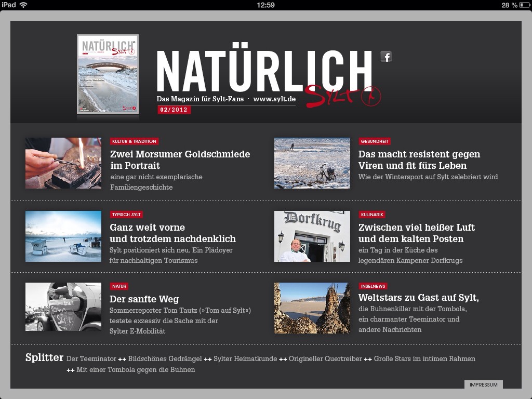Tap the magazine cover thumbnail
The image size is (532, 399).
click(x=108, y=74)
